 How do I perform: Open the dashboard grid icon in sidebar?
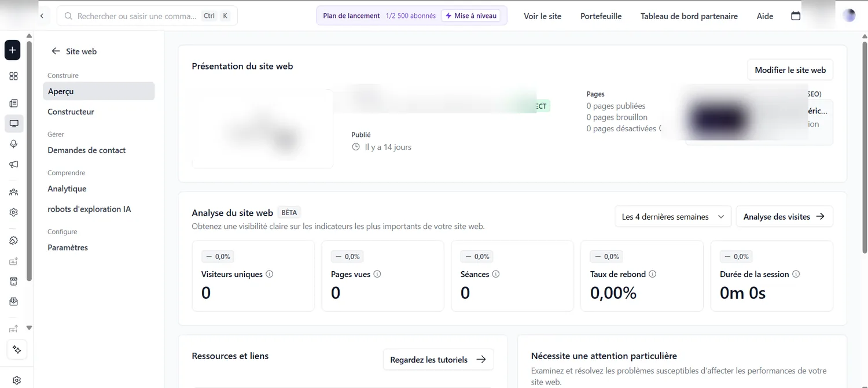14,76
